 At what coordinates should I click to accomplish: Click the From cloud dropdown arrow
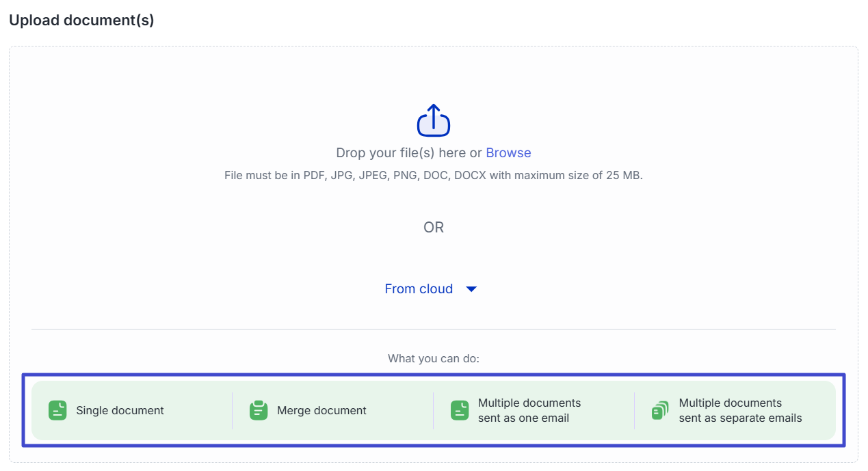(471, 289)
